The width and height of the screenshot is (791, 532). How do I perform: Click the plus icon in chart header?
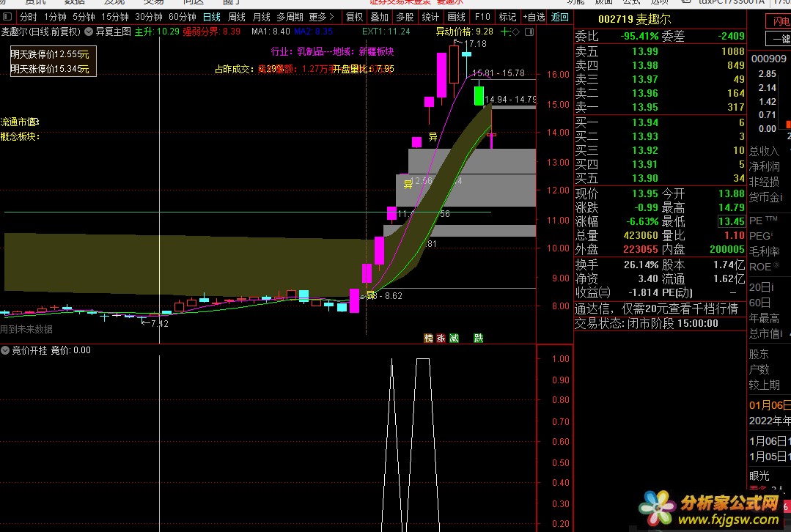tap(504, 32)
